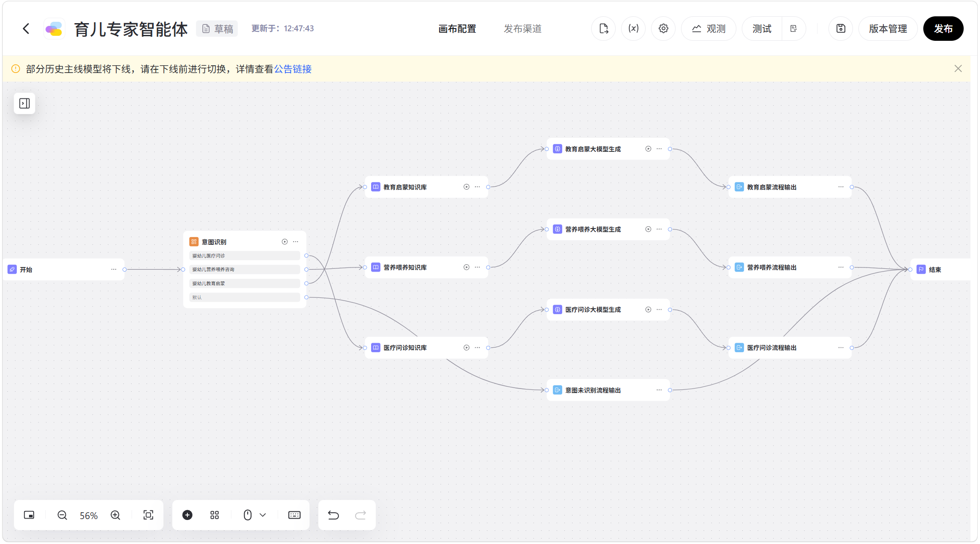Go back with the left arrow
The width and height of the screenshot is (980, 544).
pos(26,29)
